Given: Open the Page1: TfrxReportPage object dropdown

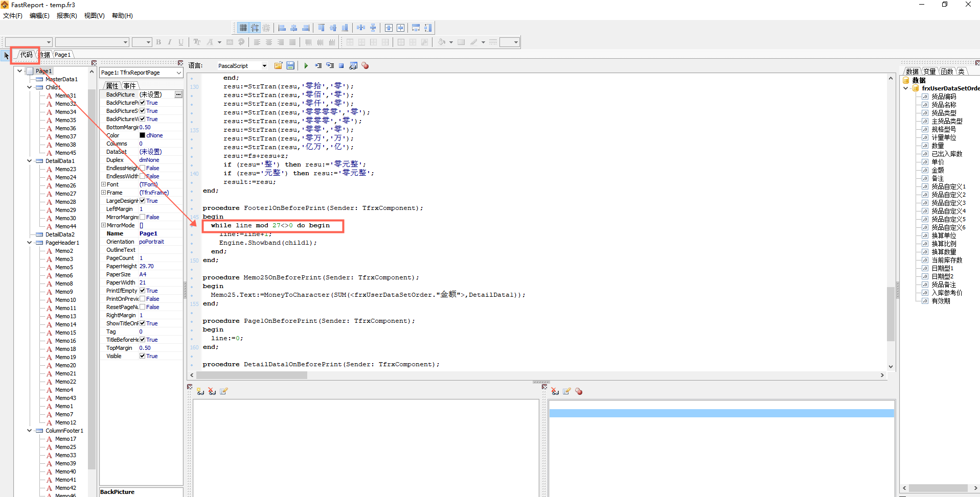Looking at the screenshot, I should click(x=178, y=73).
